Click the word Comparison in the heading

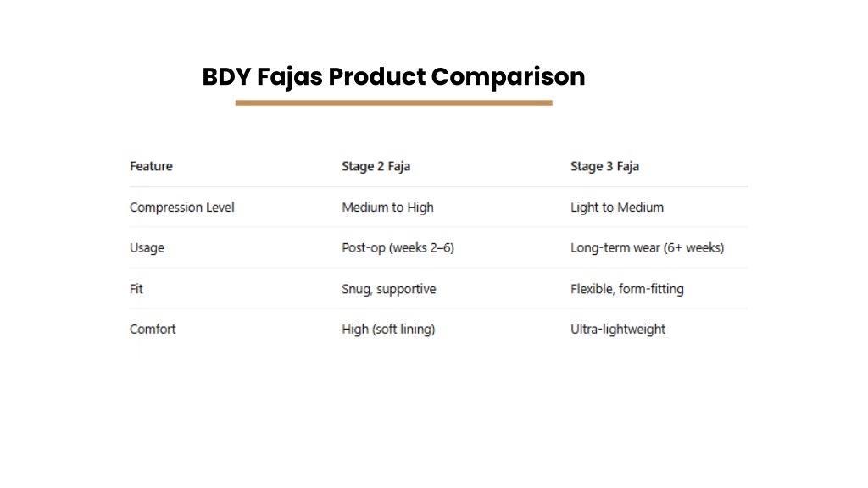tap(508, 77)
